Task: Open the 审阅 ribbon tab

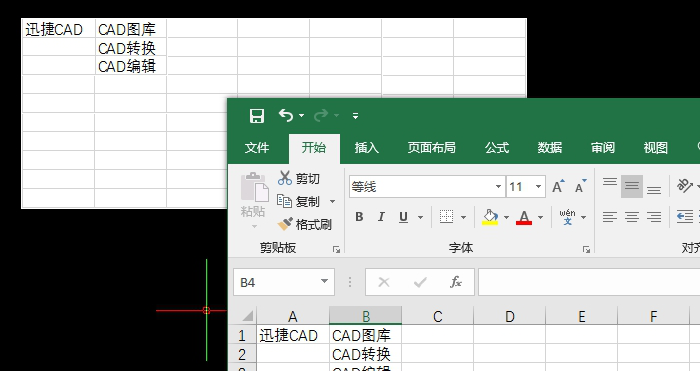Action: tap(603, 148)
